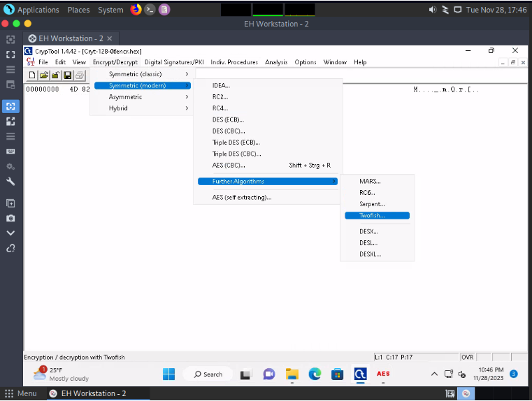Show hidden system tray icons chevron
Viewport: 532px width, 401px height.
tap(434, 374)
